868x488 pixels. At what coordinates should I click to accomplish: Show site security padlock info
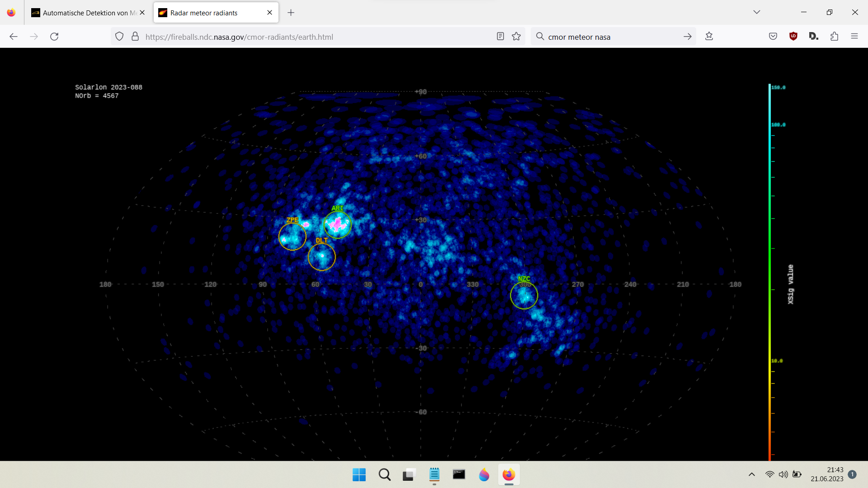tap(135, 37)
